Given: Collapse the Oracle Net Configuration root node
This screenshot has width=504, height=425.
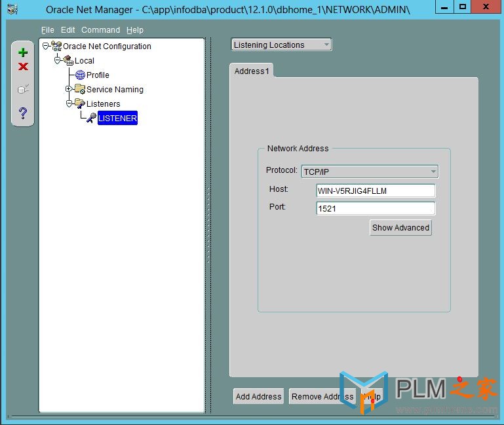Looking at the screenshot, I should pos(46,46).
